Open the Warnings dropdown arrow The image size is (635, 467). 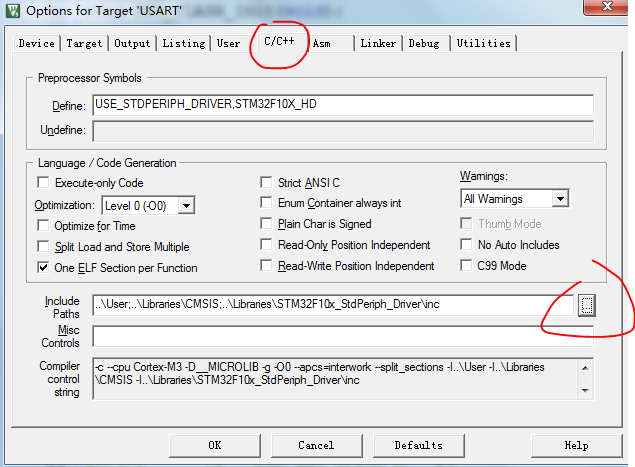(x=560, y=198)
